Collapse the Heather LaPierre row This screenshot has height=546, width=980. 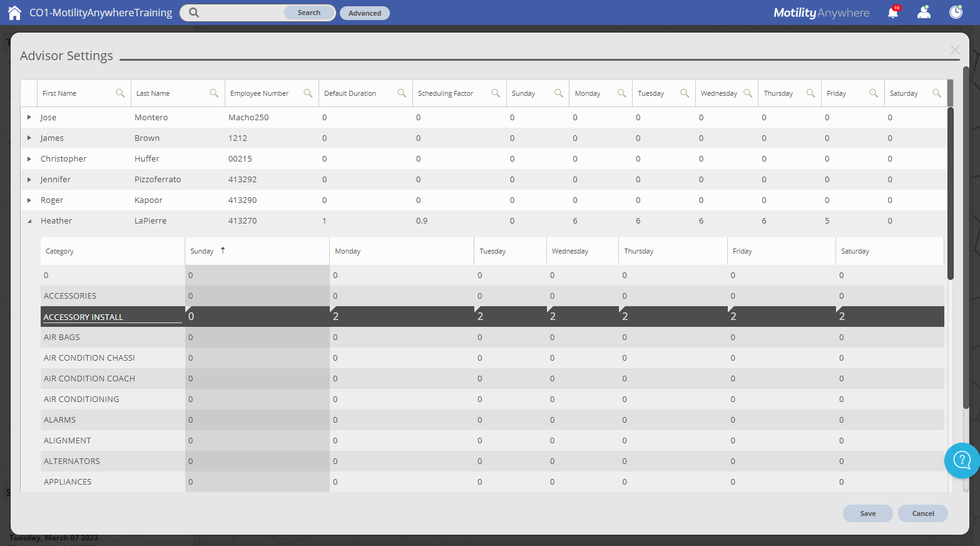[29, 221]
